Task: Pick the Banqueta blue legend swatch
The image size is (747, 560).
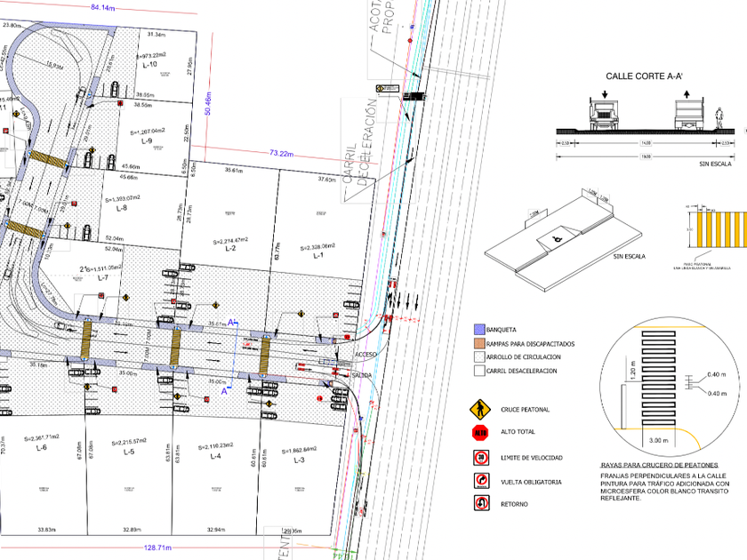Action: [479, 330]
